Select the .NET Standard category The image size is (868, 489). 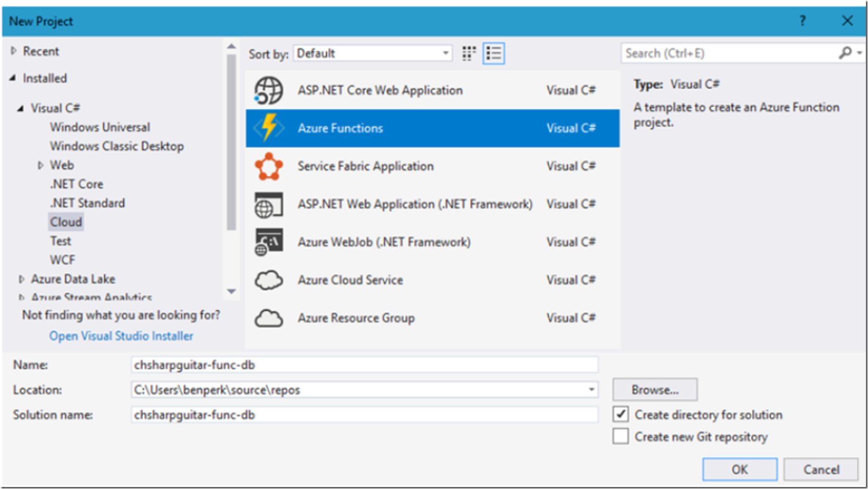87,203
